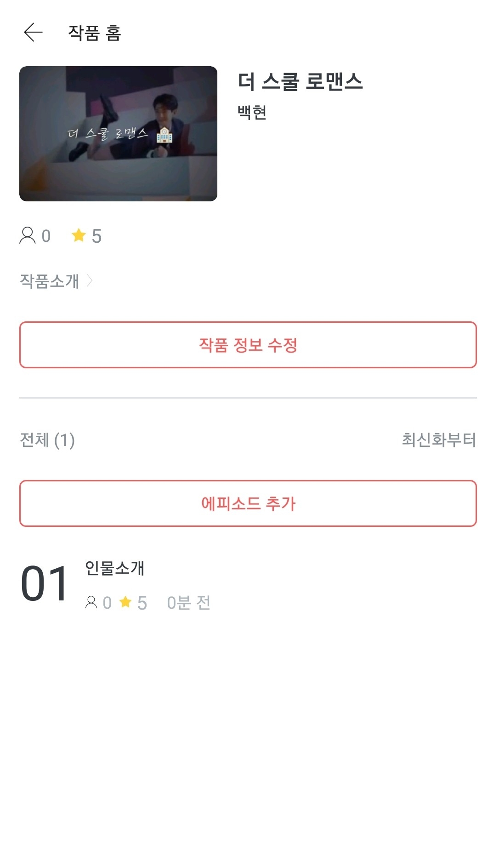
Task: Select the 전체 (1) episode list tab
Action: [47, 440]
